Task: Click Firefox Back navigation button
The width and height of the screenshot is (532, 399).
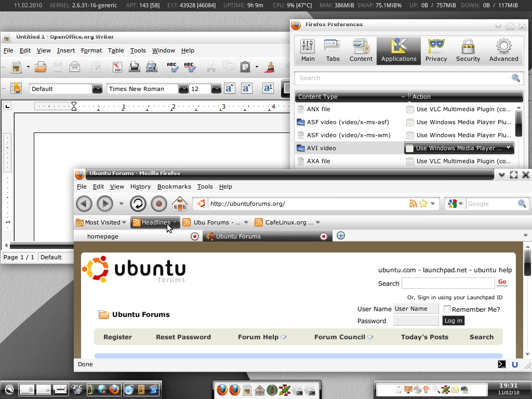Action: [84, 204]
